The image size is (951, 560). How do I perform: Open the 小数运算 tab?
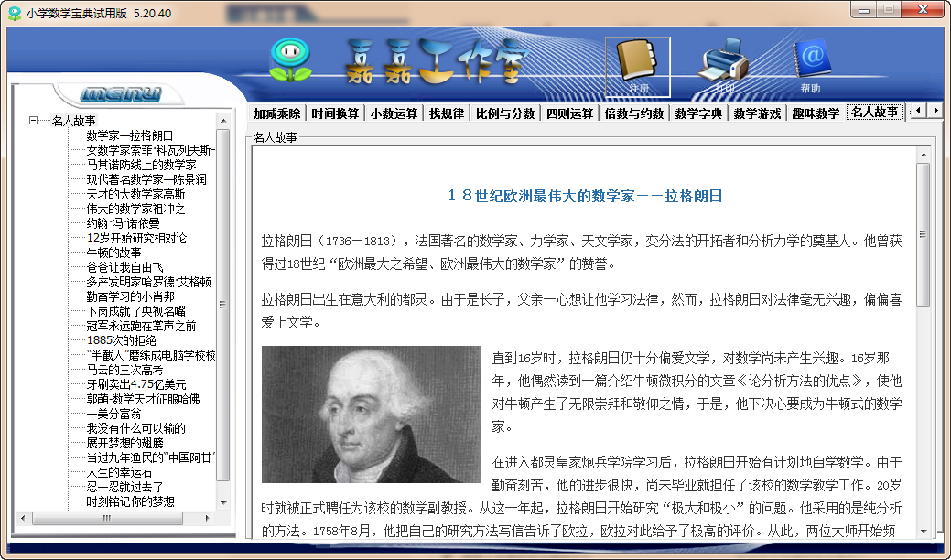click(x=394, y=113)
